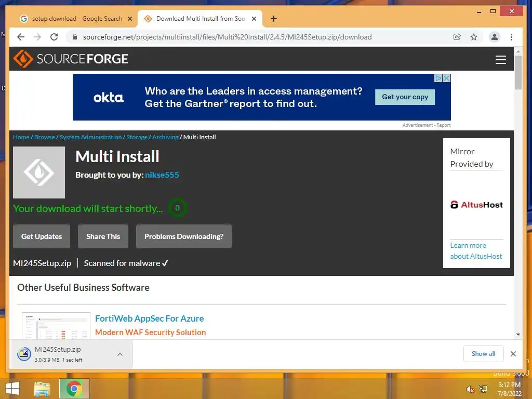Open the Windows Start button
Viewport: 532px width, 399px height.
(x=12, y=389)
